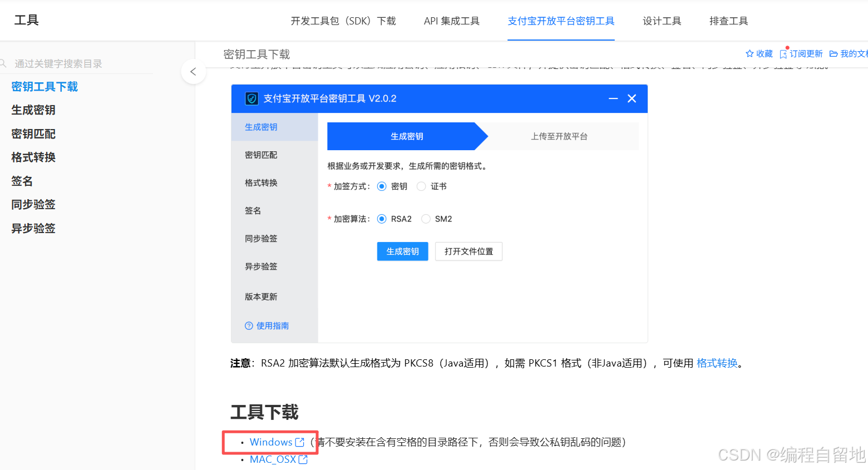Click the 打开文件位置 button
The image size is (868, 470).
pyautogui.click(x=468, y=251)
